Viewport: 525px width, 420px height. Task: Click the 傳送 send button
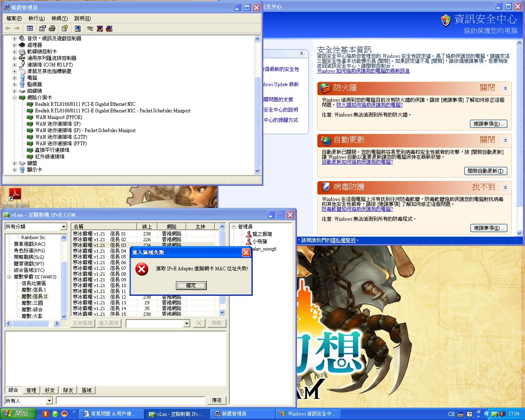tap(217, 401)
